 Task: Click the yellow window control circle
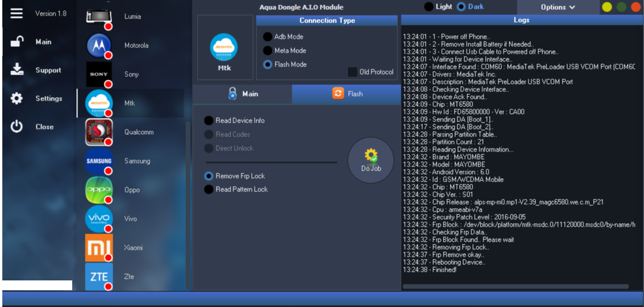(607, 7)
